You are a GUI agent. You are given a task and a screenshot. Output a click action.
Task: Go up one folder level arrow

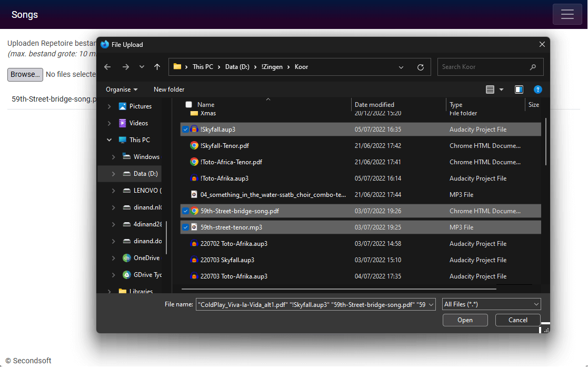157,67
